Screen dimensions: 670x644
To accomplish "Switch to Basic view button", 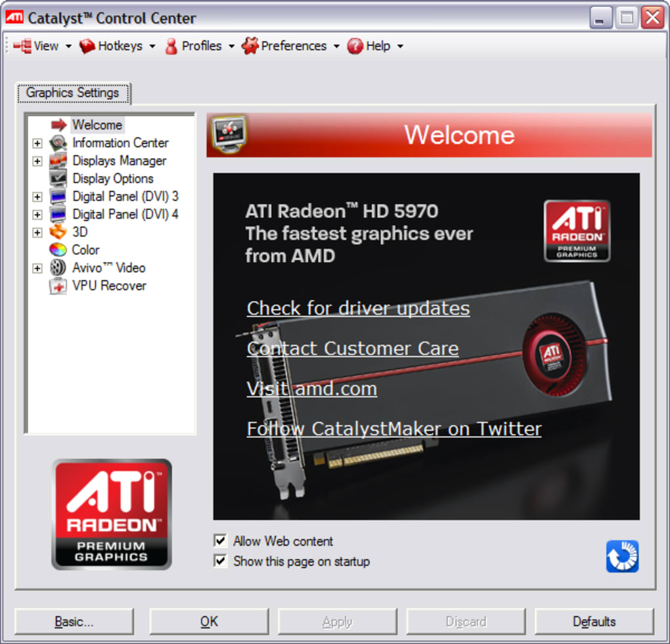I will (74, 622).
